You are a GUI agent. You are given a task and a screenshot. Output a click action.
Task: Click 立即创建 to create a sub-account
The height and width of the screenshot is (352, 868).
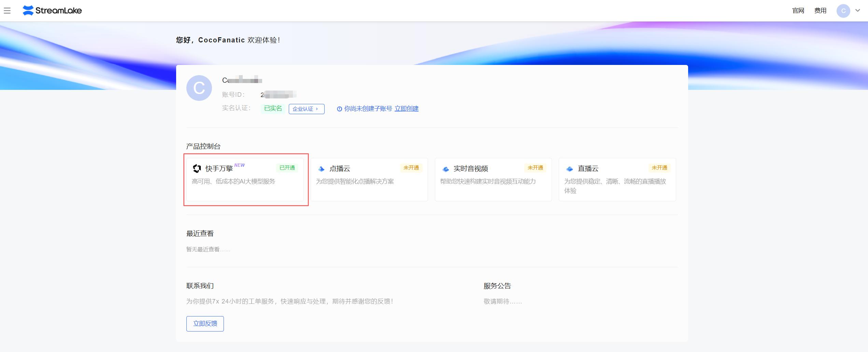[406, 108]
